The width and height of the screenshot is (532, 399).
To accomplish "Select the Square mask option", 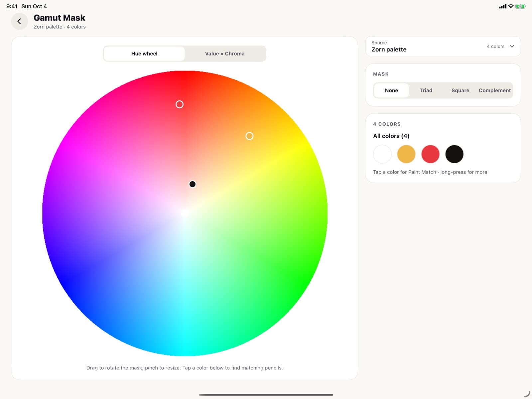I will pos(460,90).
